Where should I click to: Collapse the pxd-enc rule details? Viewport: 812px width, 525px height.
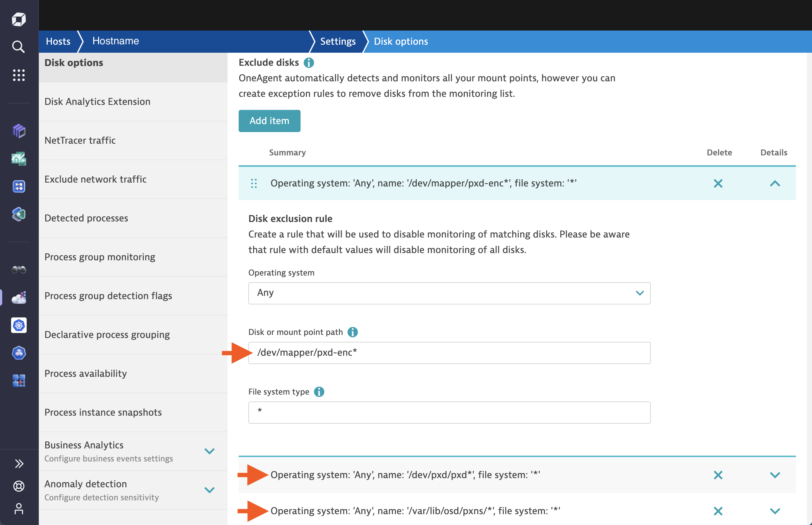click(x=775, y=183)
